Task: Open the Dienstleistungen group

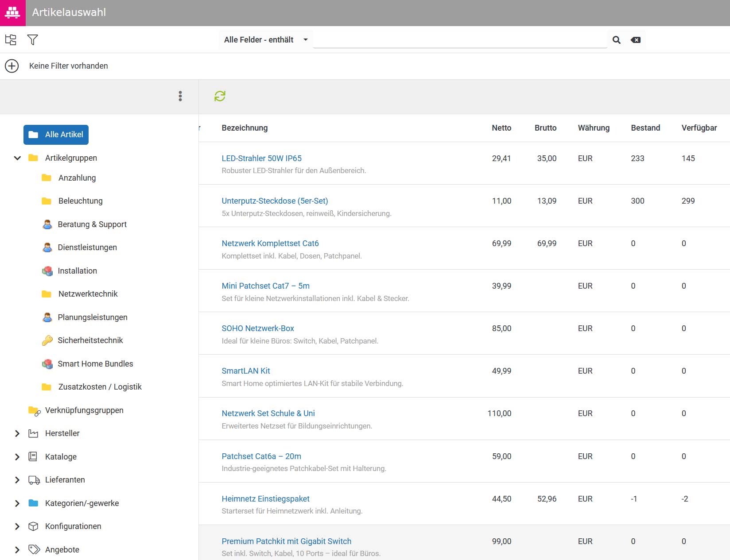Action: tap(87, 247)
